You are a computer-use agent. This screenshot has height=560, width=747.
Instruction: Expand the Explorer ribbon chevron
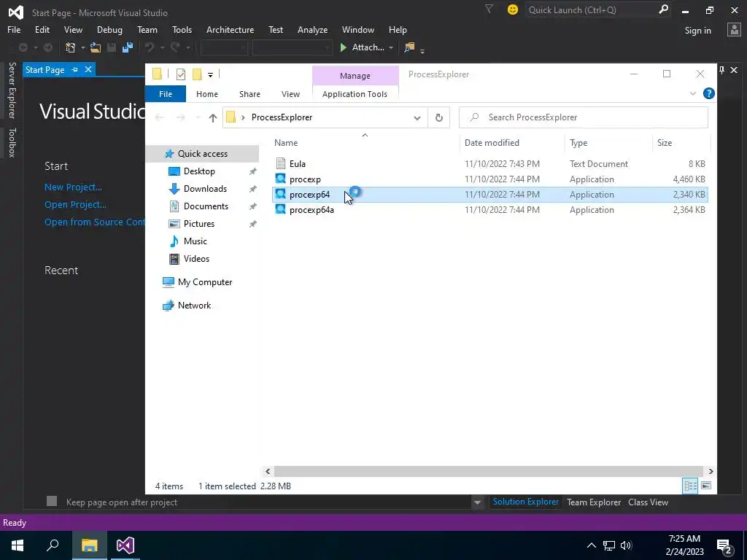pyautogui.click(x=693, y=94)
